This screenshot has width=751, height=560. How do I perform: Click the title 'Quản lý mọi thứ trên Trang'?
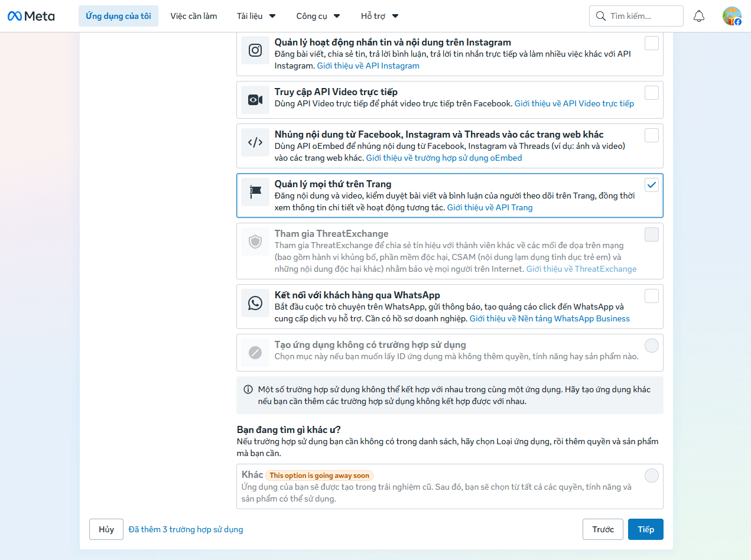point(333,184)
